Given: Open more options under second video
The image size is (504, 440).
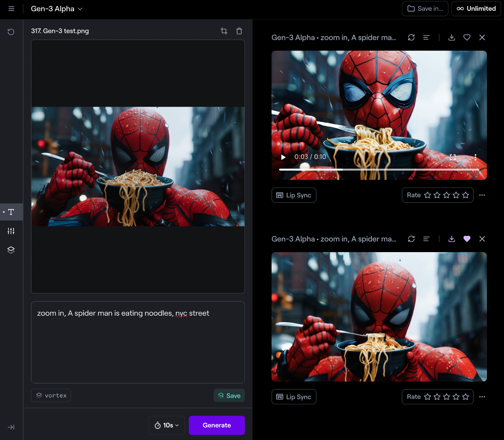Looking at the screenshot, I should tap(482, 397).
